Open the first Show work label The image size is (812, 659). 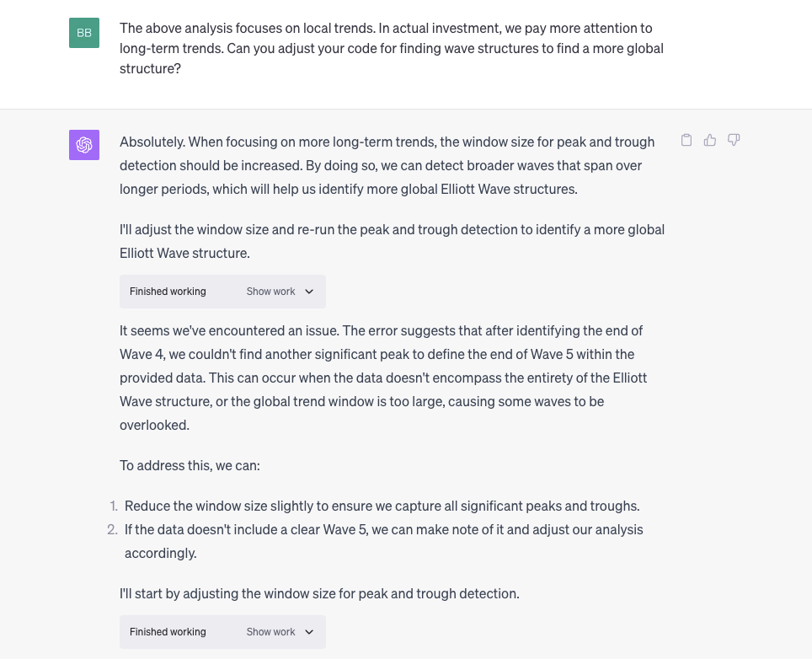pos(271,292)
